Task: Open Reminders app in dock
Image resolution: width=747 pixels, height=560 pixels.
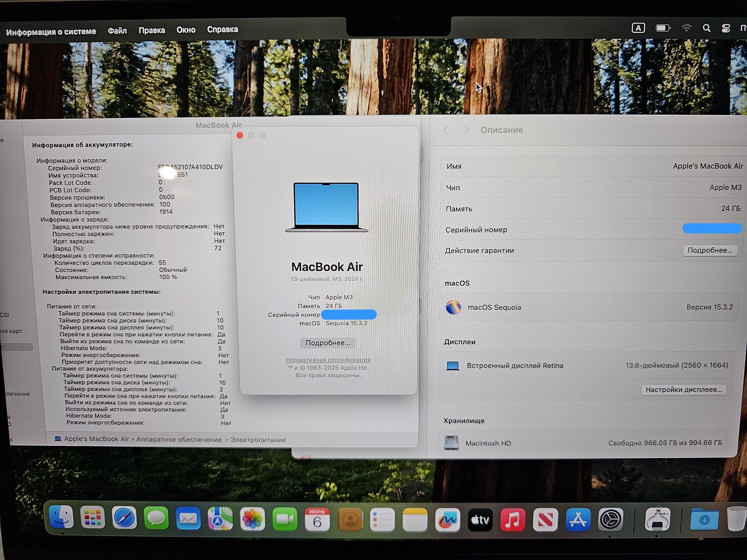Action: pyautogui.click(x=382, y=520)
